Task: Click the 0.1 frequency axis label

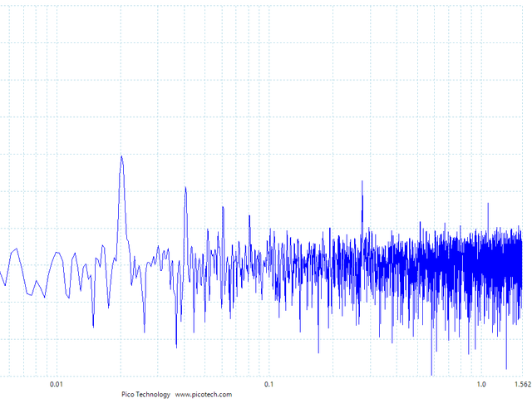Action: pos(268,384)
